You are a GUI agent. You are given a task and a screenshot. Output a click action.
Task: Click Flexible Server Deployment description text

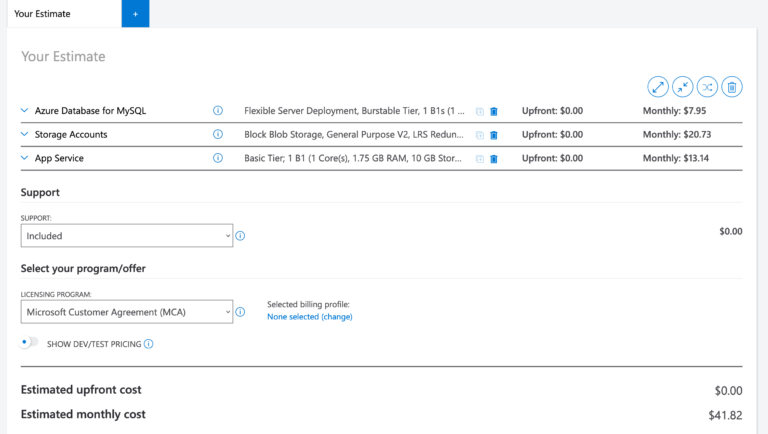pos(354,111)
